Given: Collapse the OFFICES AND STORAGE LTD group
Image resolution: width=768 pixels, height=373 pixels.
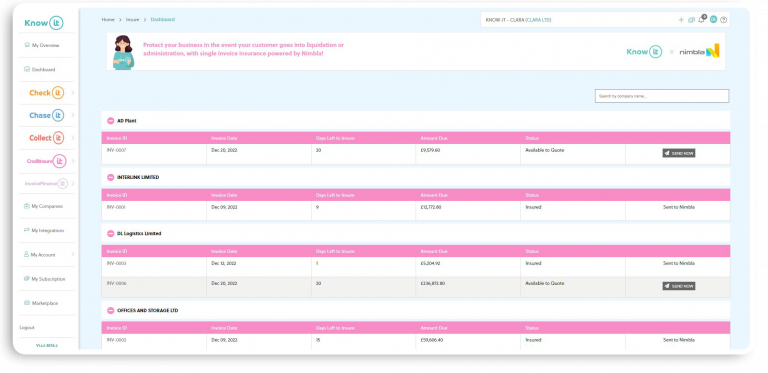Looking at the screenshot, I should click(111, 310).
